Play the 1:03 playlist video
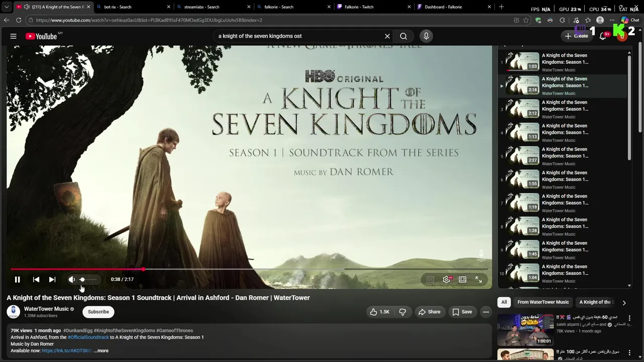 (523, 61)
